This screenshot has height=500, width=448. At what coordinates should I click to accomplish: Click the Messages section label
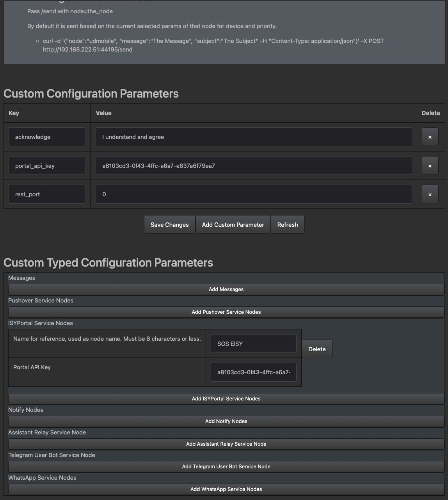pos(22,278)
